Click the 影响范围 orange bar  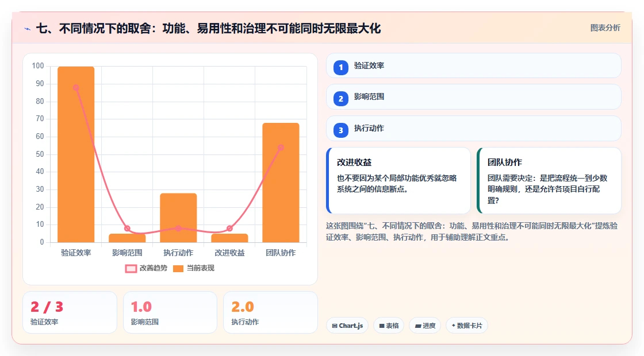point(127,238)
